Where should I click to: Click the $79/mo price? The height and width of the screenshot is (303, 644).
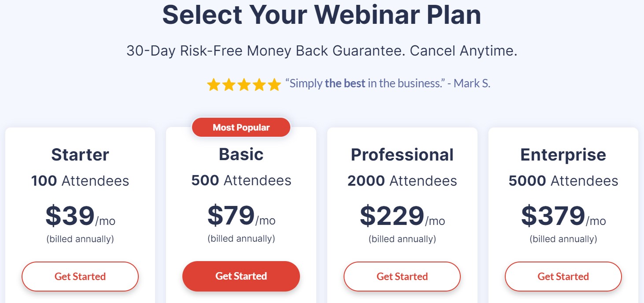pyautogui.click(x=241, y=215)
